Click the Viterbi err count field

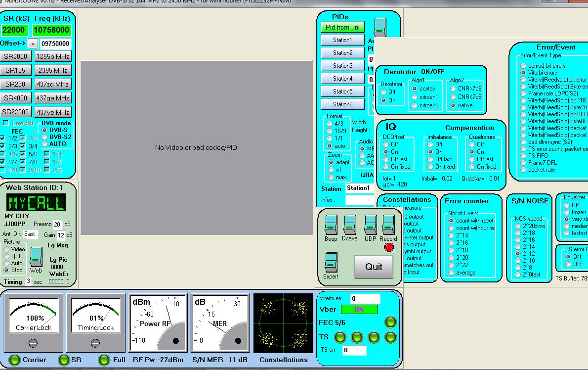point(365,299)
